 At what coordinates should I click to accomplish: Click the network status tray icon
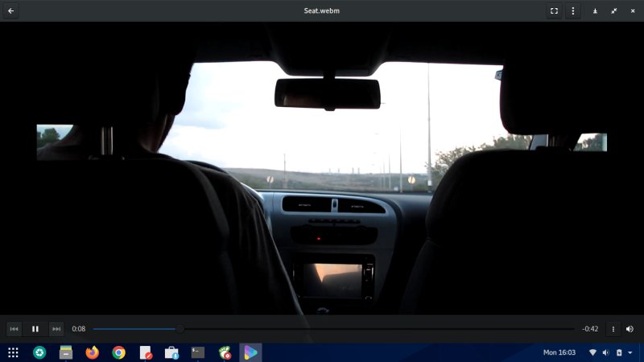[592, 352]
